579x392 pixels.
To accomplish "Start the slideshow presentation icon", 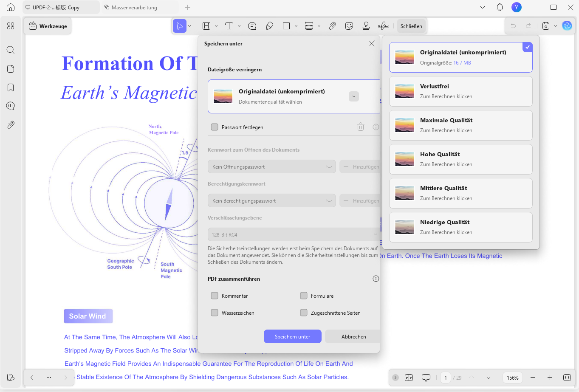I will (426, 378).
